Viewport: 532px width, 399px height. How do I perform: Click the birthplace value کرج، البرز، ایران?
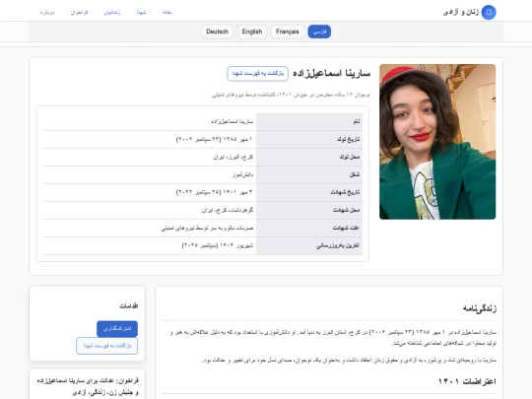click(233, 157)
